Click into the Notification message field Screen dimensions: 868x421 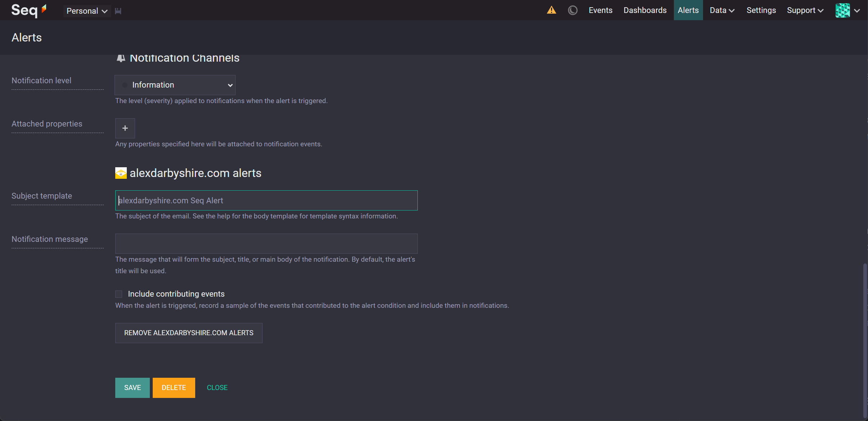pyautogui.click(x=267, y=244)
